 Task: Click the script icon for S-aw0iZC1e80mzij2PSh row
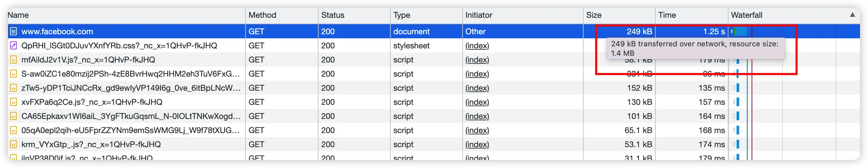[x=13, y=74]
